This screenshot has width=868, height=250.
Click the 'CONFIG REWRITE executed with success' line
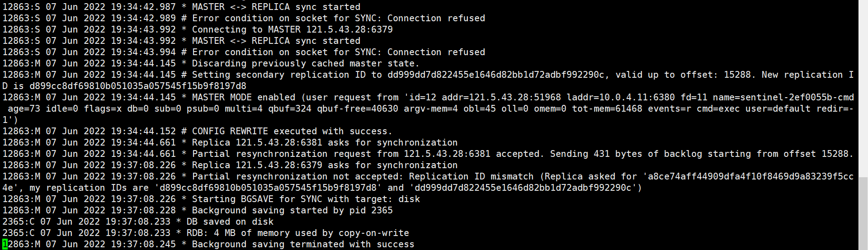(292, 131)
